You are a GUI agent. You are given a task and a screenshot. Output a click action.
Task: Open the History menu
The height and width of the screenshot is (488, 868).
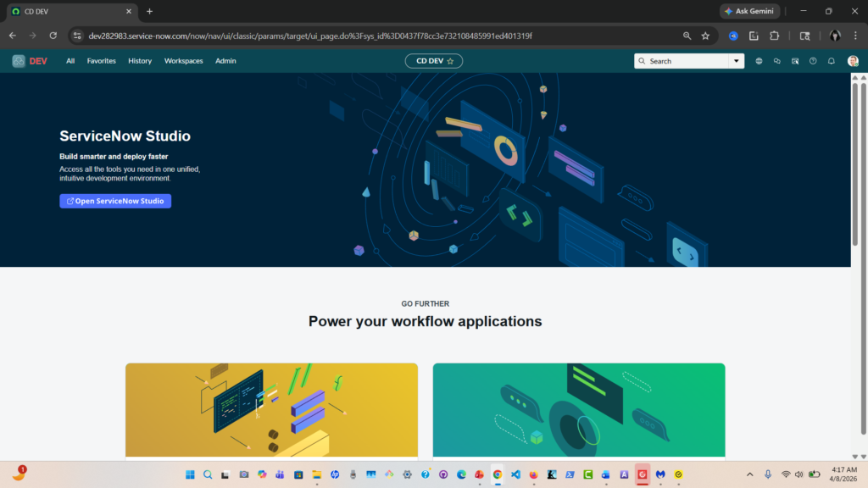click(140, 61)
